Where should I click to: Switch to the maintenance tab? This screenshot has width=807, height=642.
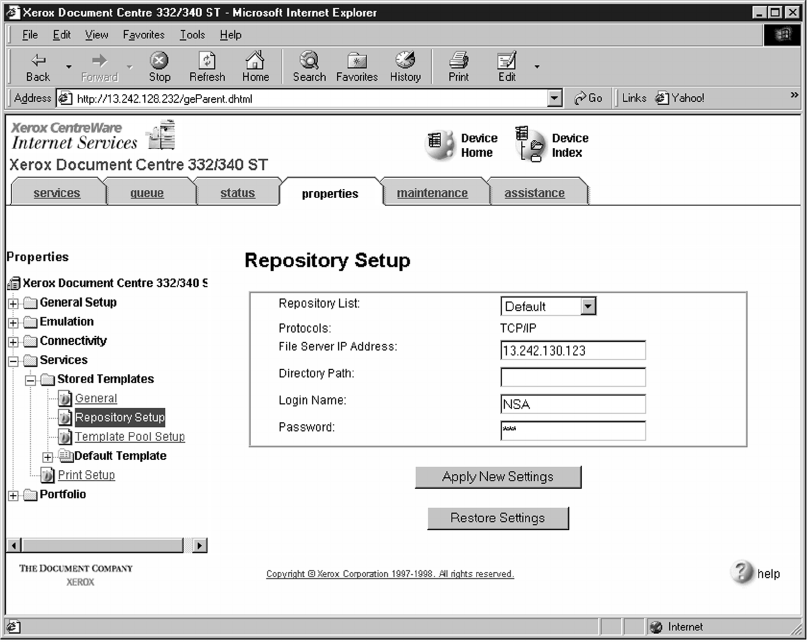point(432,193)
